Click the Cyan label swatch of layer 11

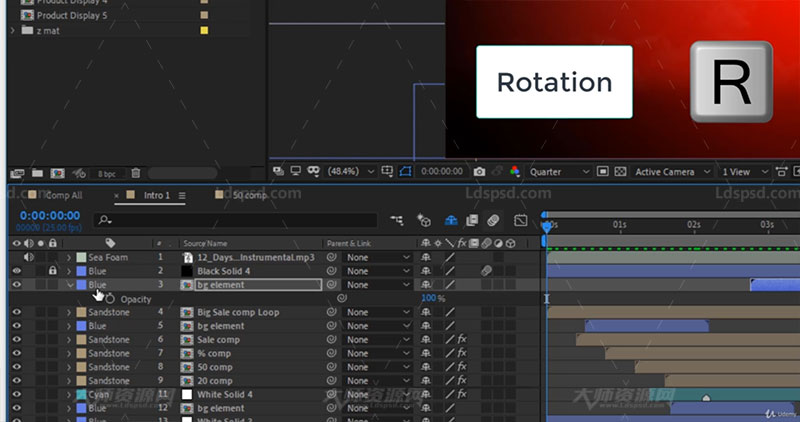click(x=81, y=394)
